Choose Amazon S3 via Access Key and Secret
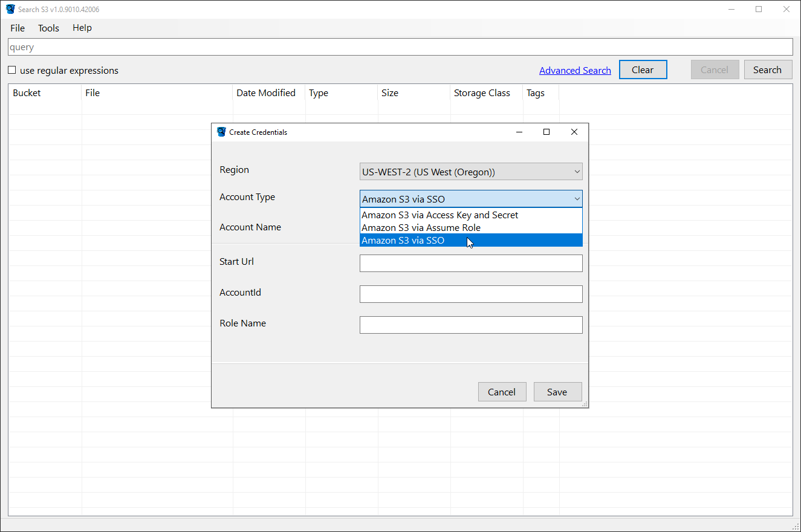This screenshot has height=532, width=801. point(471,215)
